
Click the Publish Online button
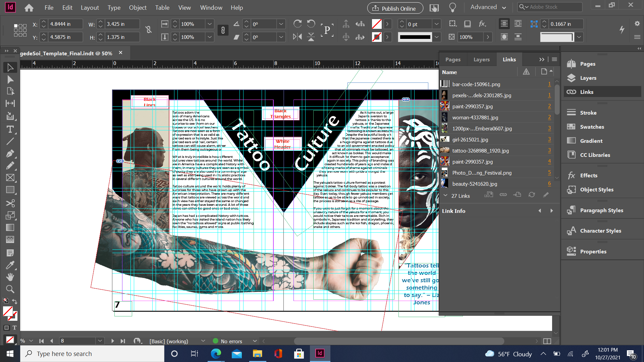coord(395,8)
